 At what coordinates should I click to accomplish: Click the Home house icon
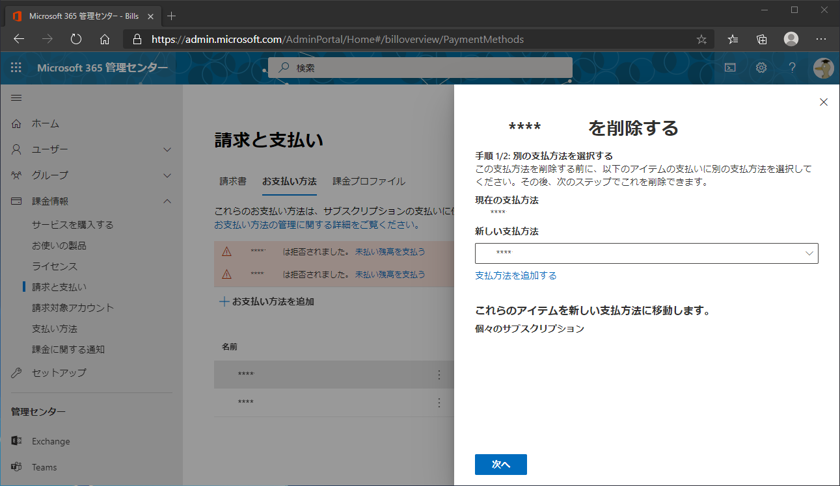pos(16,124)
